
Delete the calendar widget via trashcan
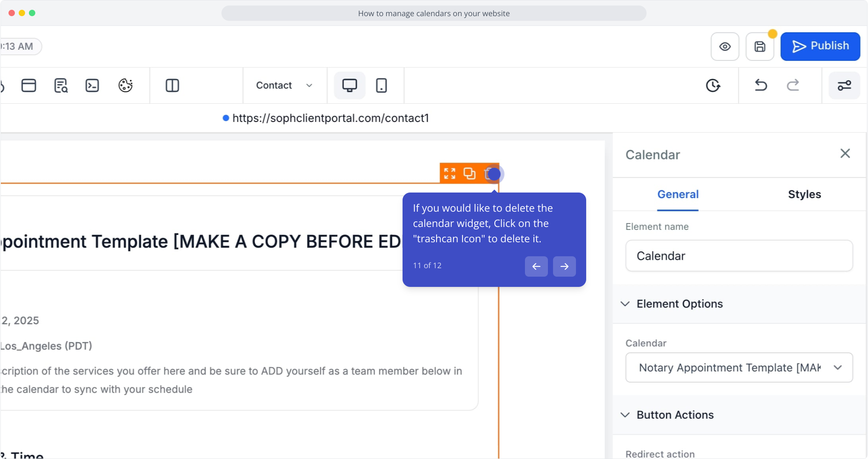click(490, 174)
